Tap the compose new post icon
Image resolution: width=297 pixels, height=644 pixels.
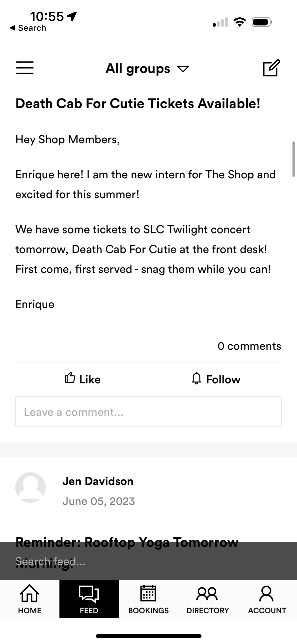[x=271, y=68]
